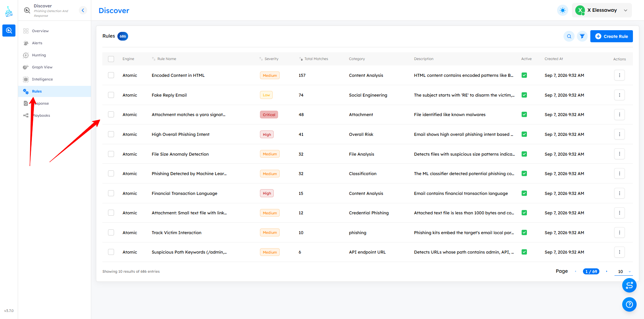Open the filter funnel icon
This screenshot has width=644, height=319.
coord(582,36)
